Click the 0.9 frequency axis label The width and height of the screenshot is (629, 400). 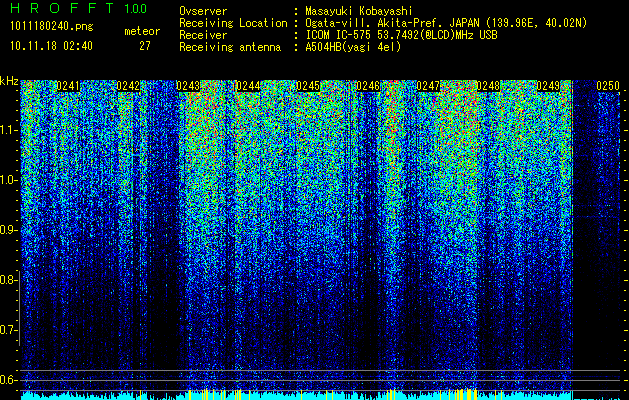pyautogui.click(x=9, y=230)
